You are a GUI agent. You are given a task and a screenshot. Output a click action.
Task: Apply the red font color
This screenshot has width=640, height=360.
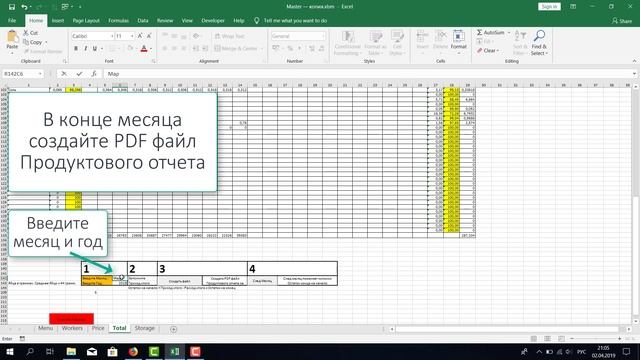144,49
